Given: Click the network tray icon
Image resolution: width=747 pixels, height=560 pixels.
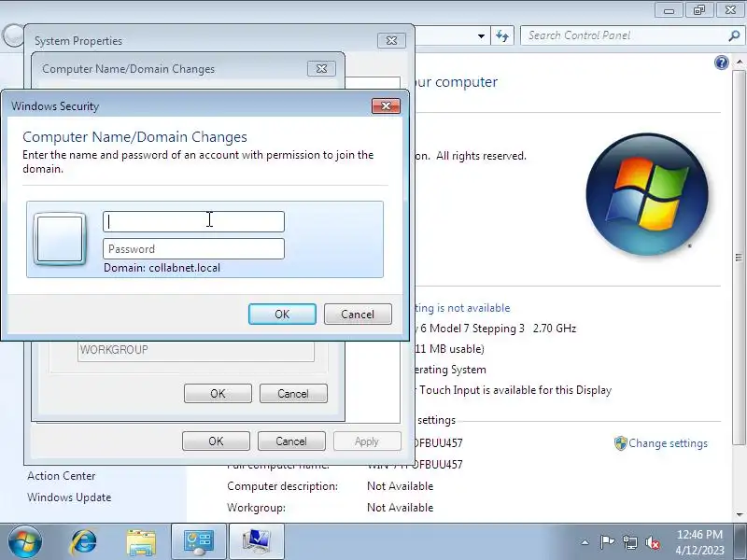Looking at the screenshot, I should coord(629,542).
